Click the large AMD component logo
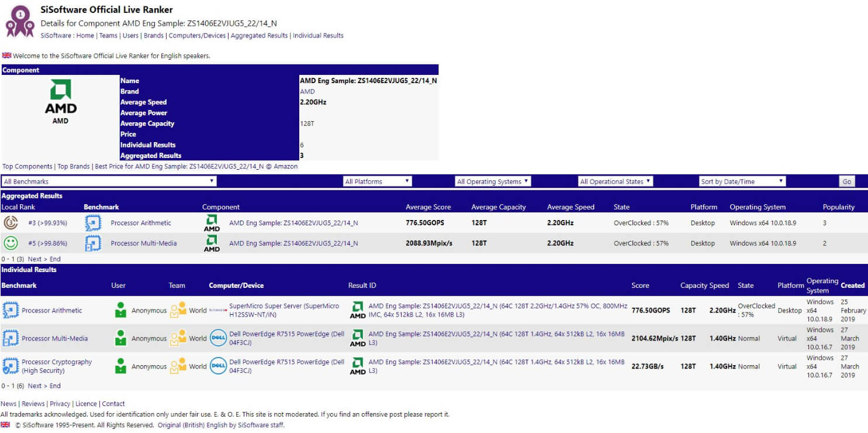The height and width of the screenshot is (433, 868). click(x=61, y=97)
